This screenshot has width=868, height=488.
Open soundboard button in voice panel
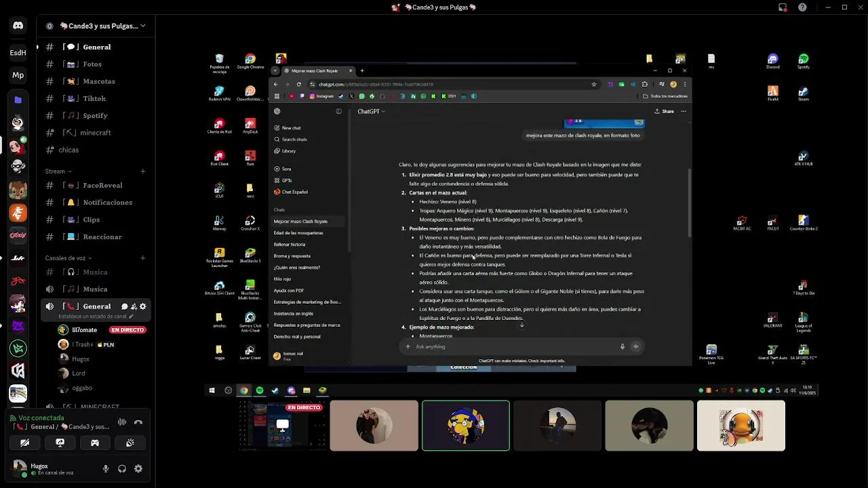point(130,443)
